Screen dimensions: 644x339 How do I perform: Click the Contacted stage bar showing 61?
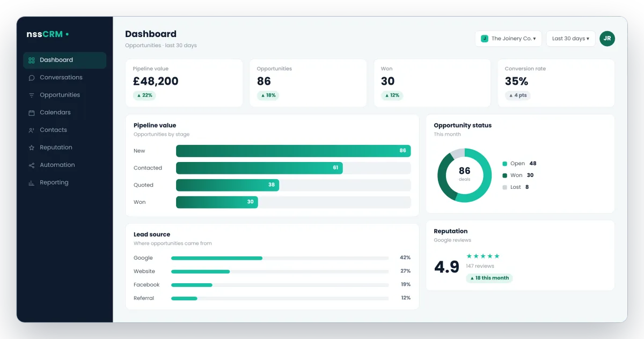point(259,168)
